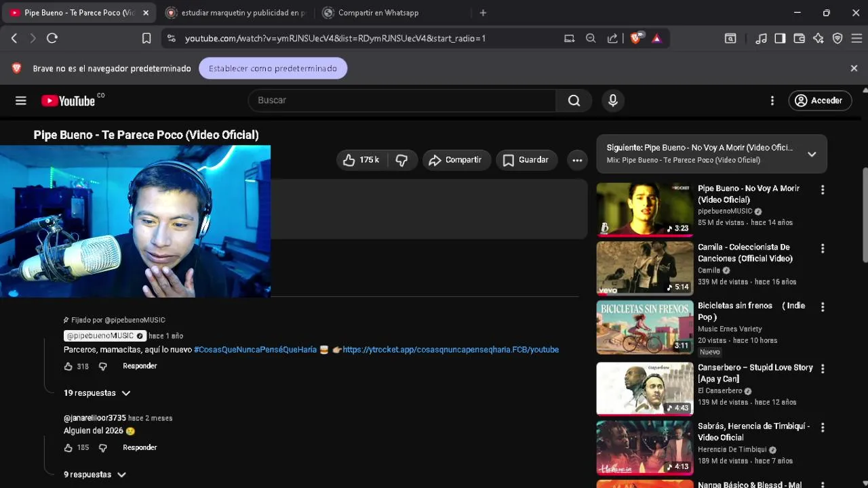Share this page from address bar

pos(612,39)
